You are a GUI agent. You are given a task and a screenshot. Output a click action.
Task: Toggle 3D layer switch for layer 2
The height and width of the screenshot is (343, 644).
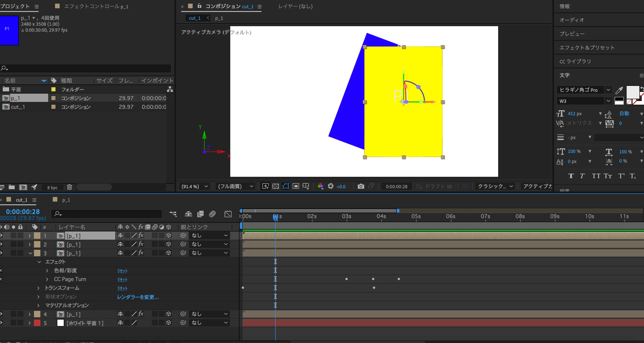169,244
